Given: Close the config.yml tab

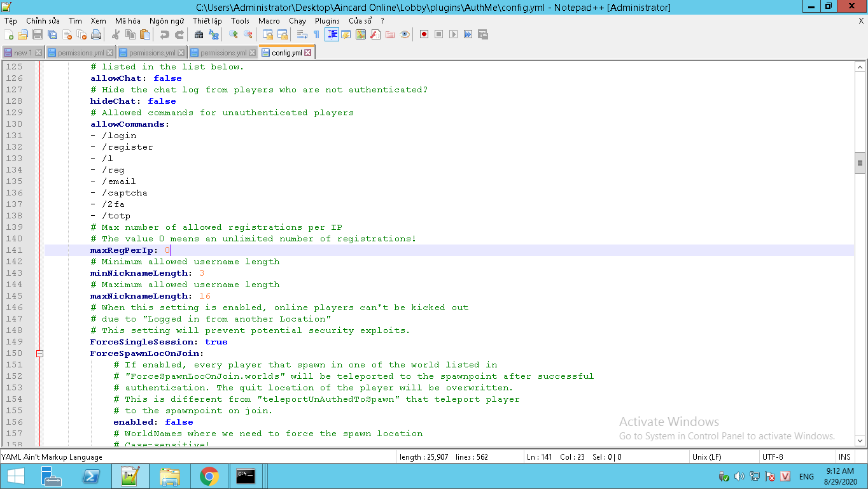Looking at the screenshot, I should [x=308, y=53].
